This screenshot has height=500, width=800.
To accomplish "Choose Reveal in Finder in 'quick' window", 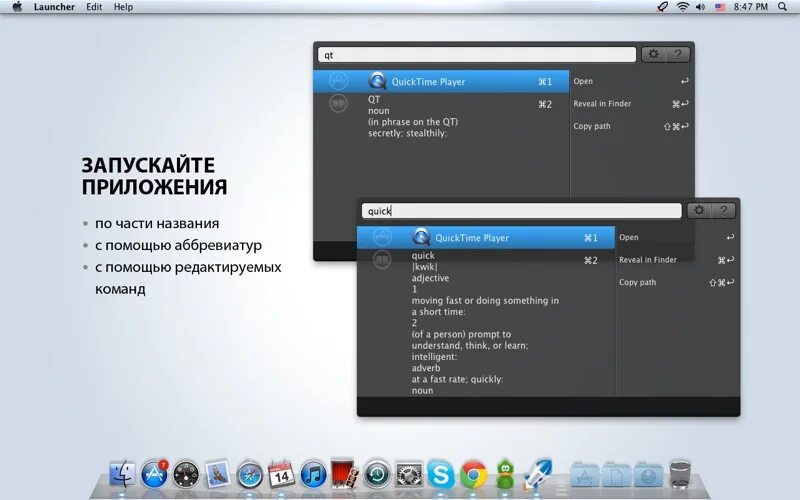I will coord(677,260).
